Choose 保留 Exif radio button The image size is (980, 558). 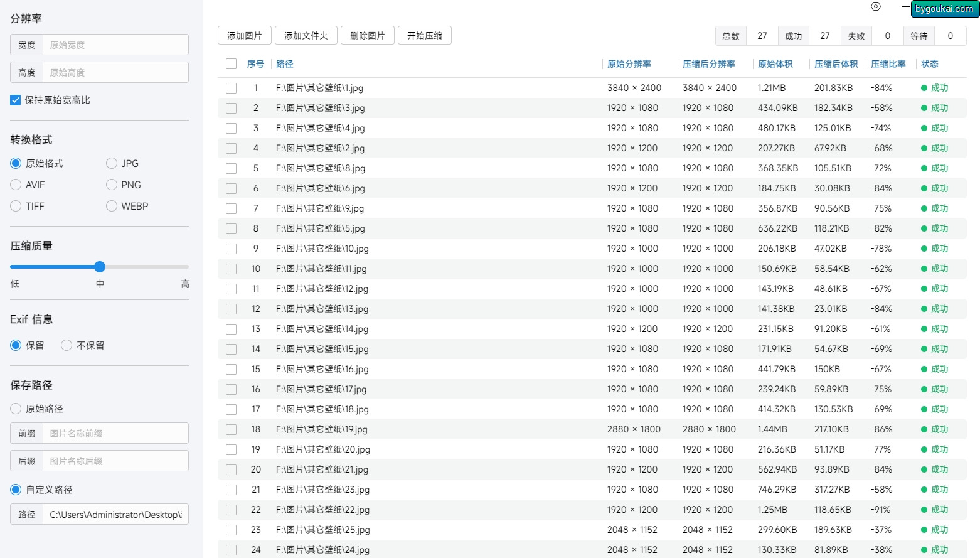(16, 345)
